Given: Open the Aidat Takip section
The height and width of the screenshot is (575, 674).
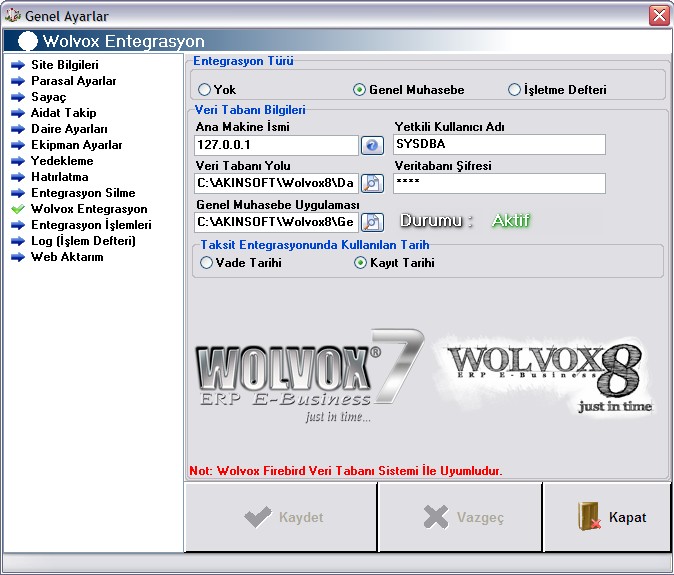Looking at the screenshot, I should coord(64,113).
